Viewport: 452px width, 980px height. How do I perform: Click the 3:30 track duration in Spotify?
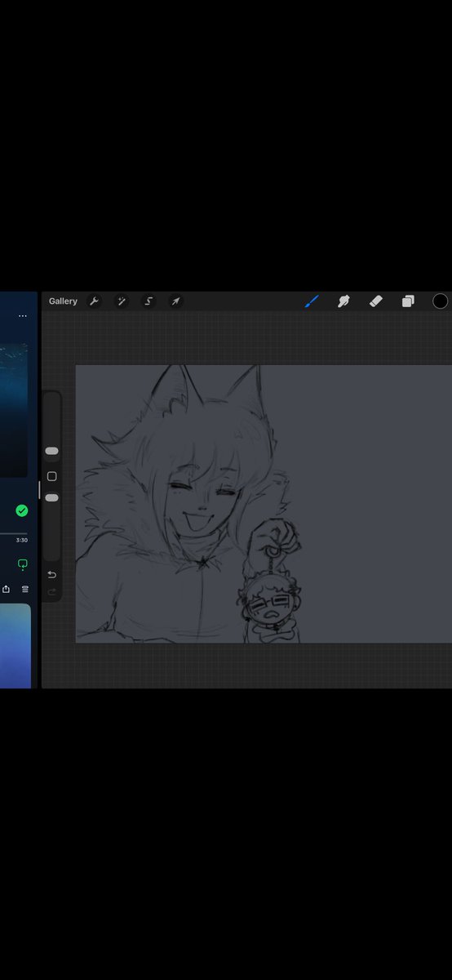(x=22, y=541)
